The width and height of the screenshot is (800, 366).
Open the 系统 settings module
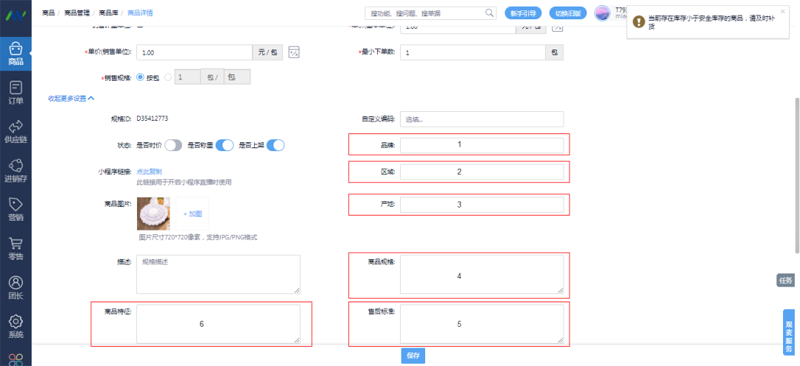(15, 326)
